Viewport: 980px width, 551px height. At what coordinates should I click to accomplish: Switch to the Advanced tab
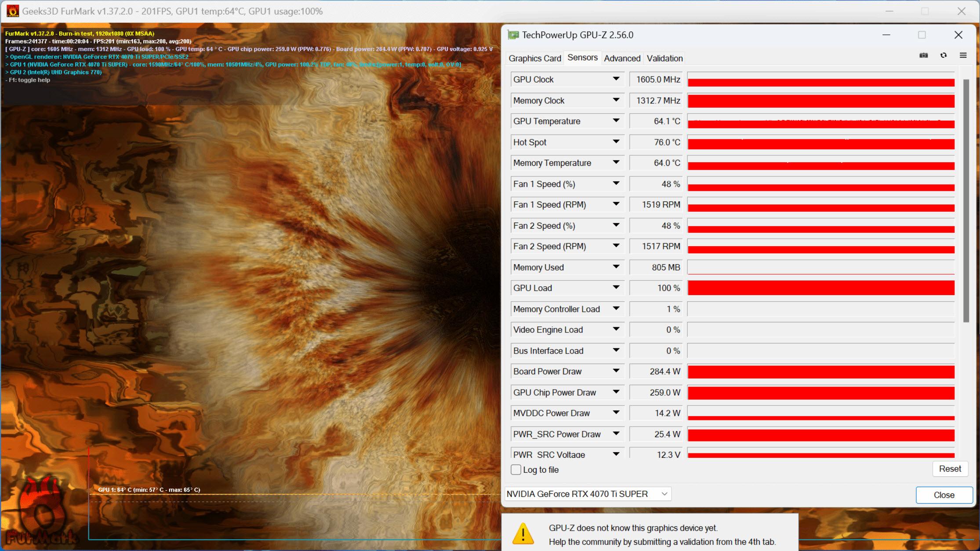click(621, 58)
